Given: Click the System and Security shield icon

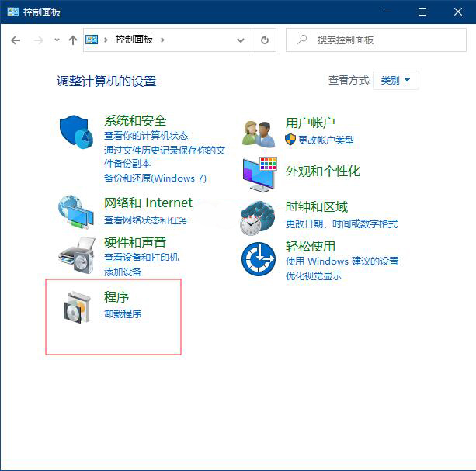Looking at the screenshot, I should pos(76,132).
